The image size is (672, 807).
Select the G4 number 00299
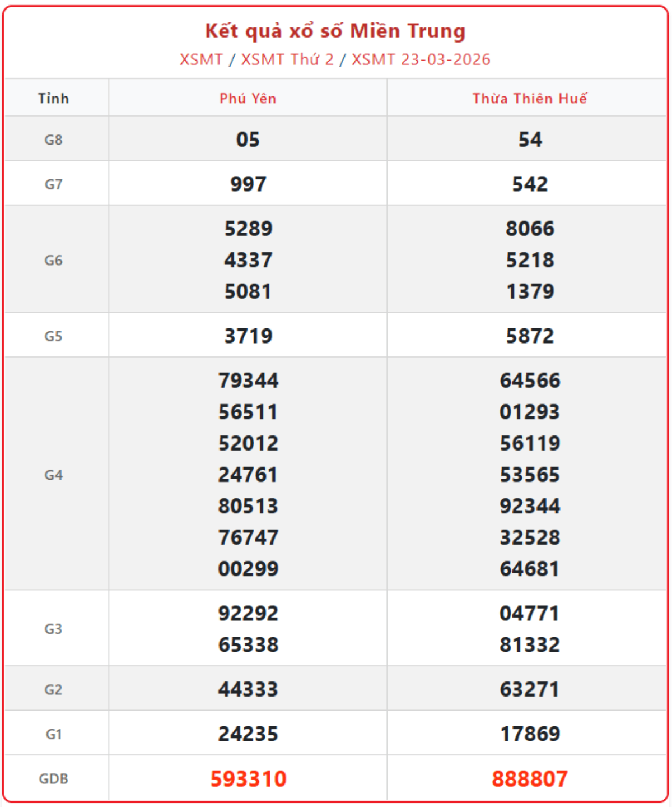pos(248,569)
